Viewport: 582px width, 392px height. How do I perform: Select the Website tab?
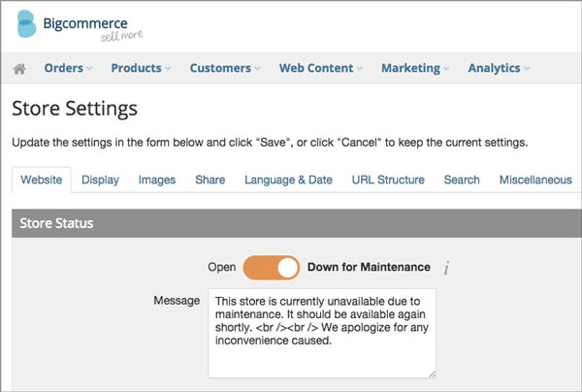[42, 180]
